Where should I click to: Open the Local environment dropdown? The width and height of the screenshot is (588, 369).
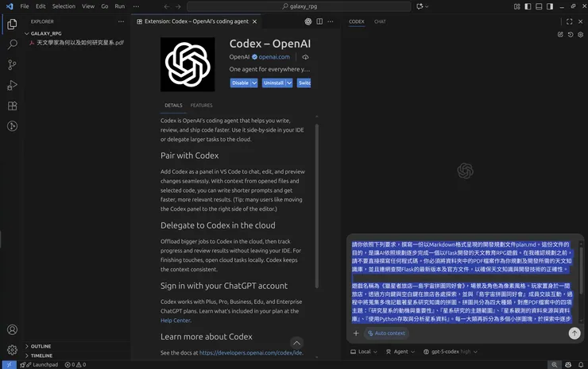(364, 352)
